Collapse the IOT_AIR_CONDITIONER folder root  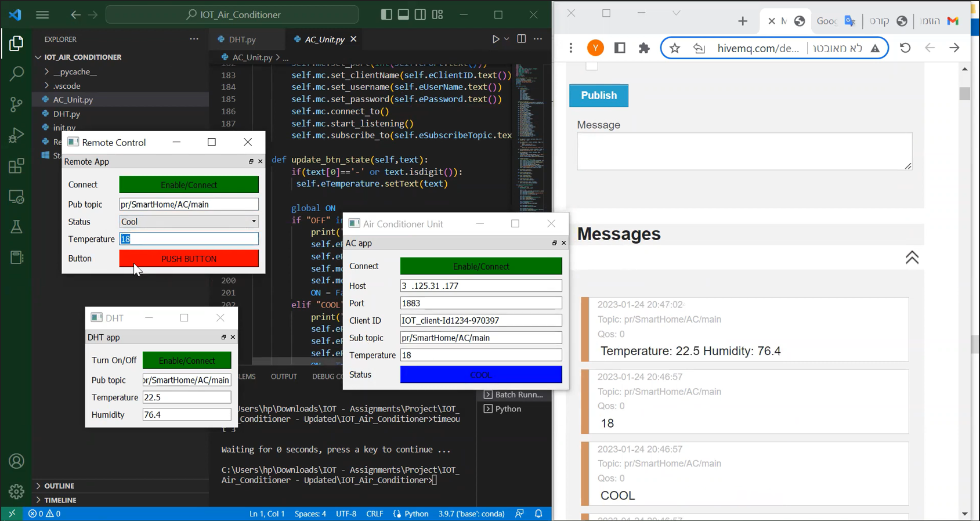tap(82, 57)
